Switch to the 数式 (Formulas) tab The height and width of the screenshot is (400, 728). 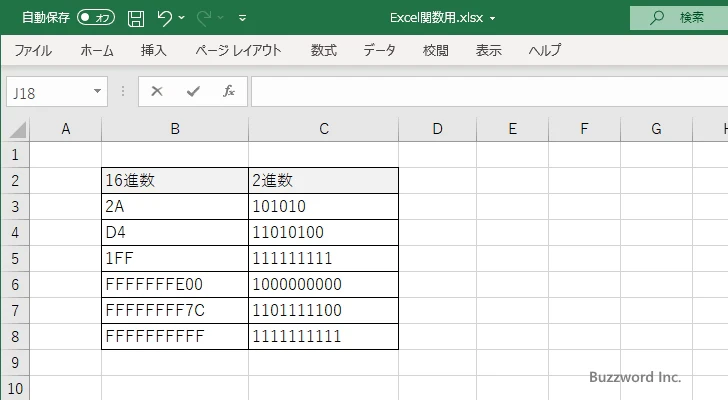click(x=323, y=50)
